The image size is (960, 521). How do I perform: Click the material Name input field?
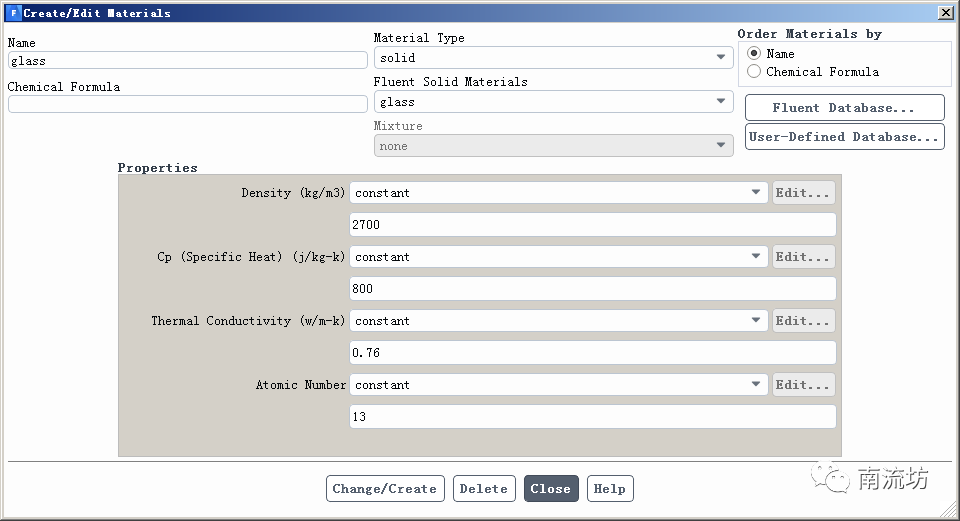click(x=187, y=61)
